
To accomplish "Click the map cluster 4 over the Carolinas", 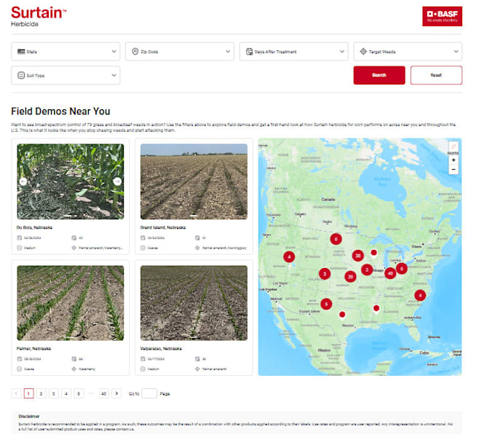I will (420, 296).
